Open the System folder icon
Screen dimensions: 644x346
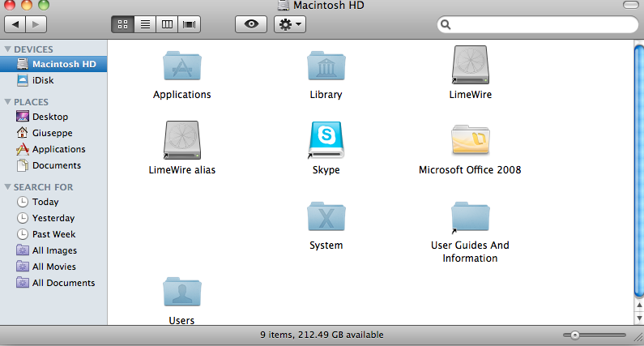click(326, 216)
